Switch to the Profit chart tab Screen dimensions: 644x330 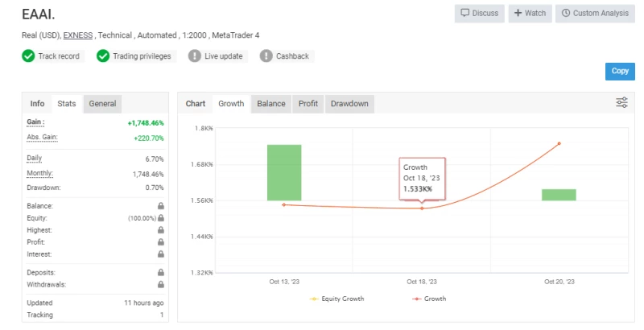pos(308,104)
